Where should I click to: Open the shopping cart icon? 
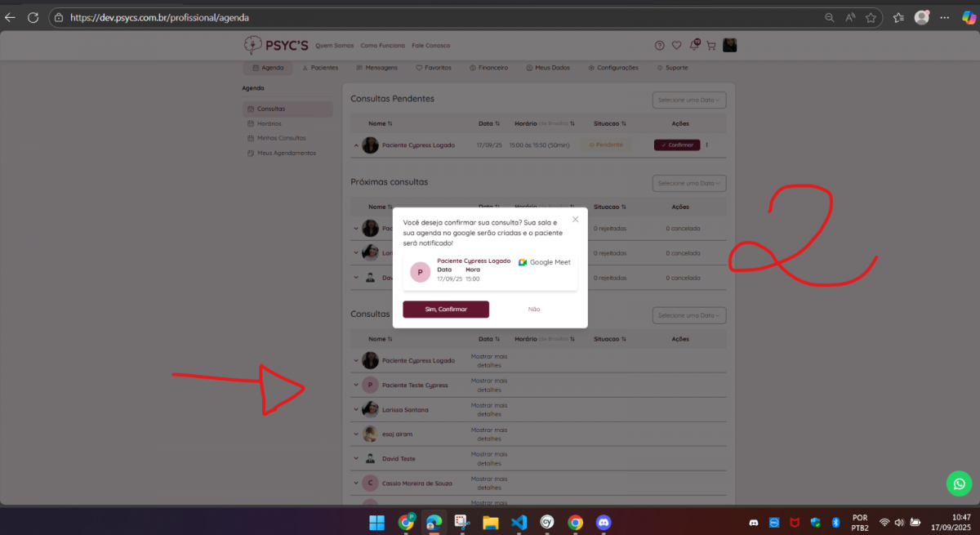click(710, 46)
